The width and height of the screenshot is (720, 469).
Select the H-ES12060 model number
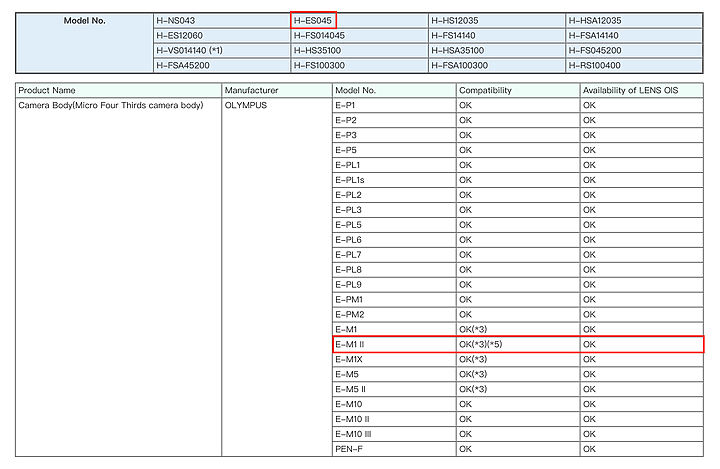[x=222, y=36]
